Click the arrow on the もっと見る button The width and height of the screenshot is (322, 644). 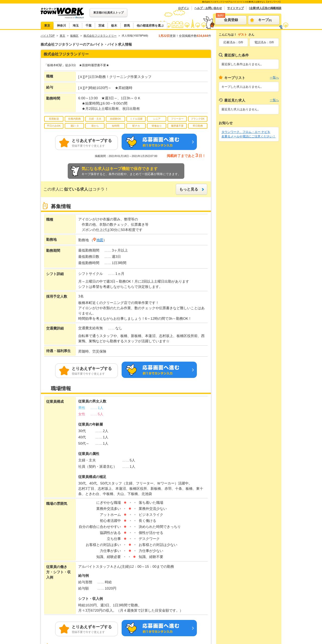(x=203, y=189)
